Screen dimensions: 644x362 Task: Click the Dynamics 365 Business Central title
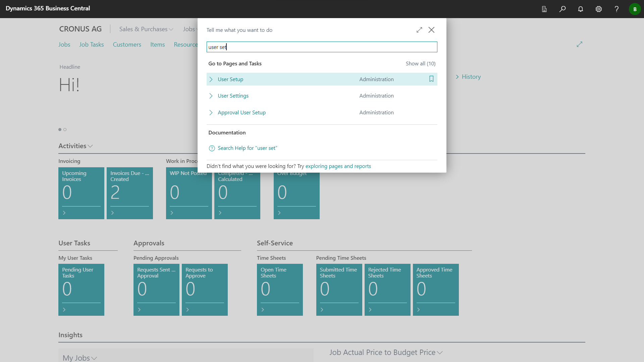(x=48, y=8)
